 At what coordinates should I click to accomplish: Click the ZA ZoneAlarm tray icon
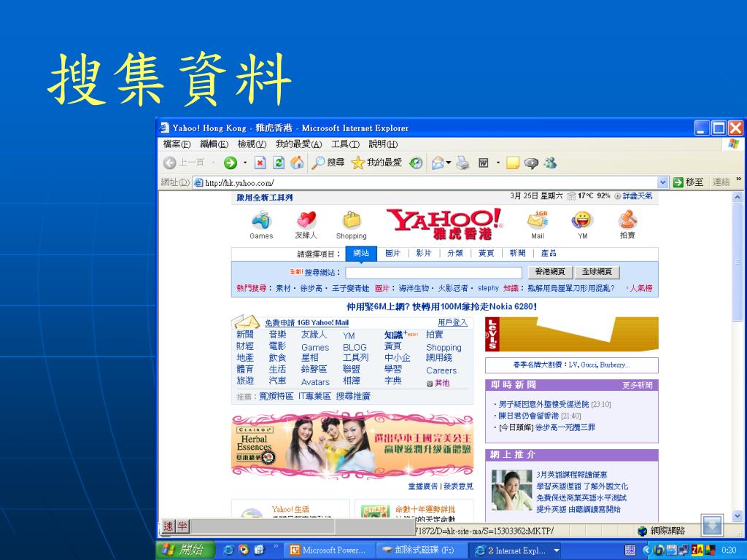point(697,551)
